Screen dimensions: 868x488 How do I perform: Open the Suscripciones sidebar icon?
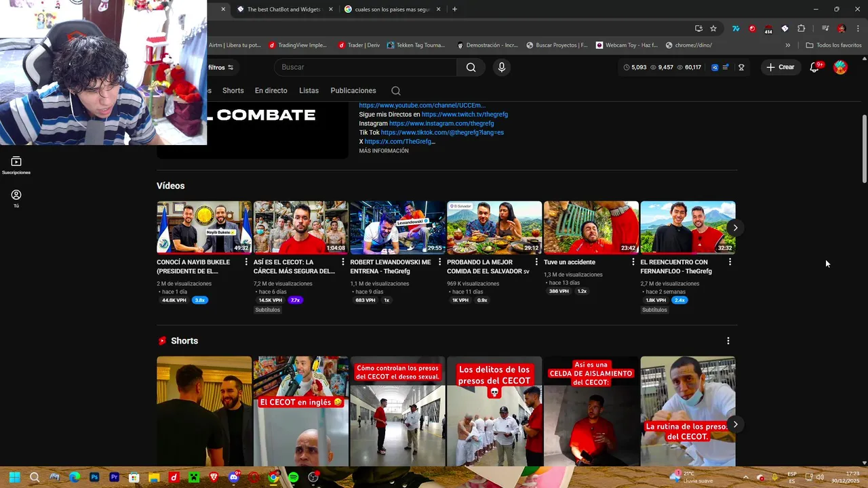(x=16, y=165)
